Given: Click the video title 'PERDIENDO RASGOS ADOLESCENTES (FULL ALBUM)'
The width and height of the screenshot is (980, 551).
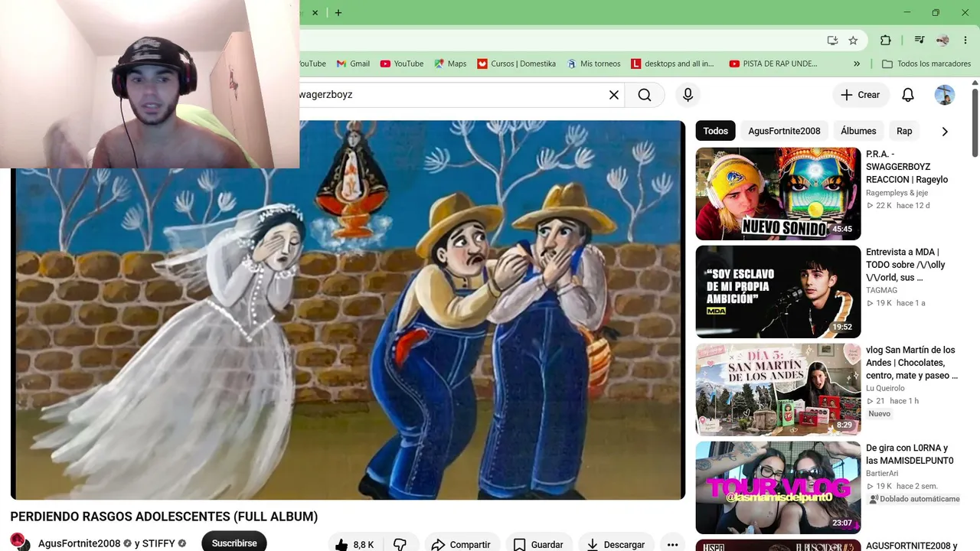Looking at the screenshot, I should [164, 517].
